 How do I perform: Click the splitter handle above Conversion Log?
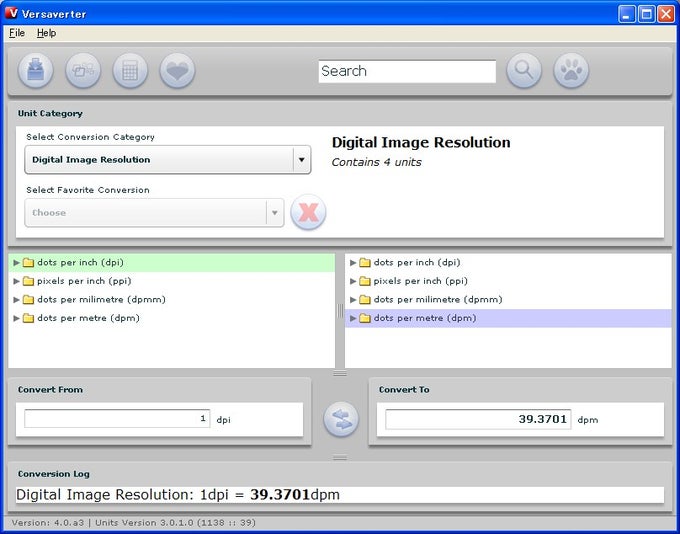coord(340,457)
